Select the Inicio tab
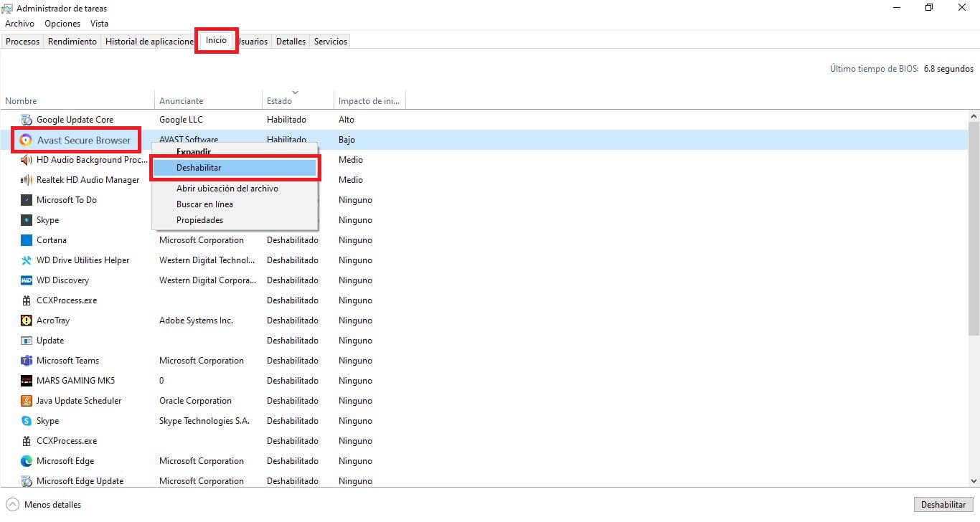 point(216,40)
